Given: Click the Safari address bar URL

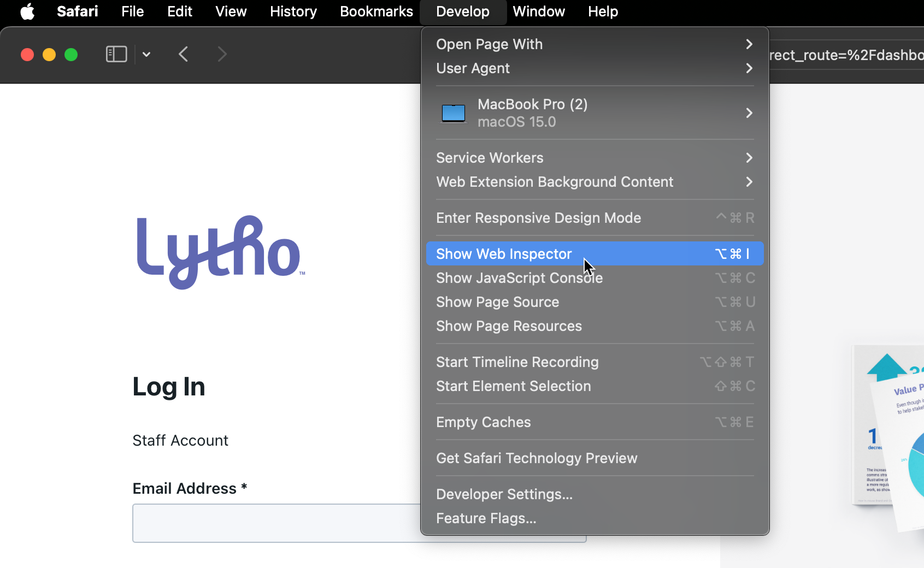Looking at the screenshot, I should pyautogui.click(x=846, y=55).
